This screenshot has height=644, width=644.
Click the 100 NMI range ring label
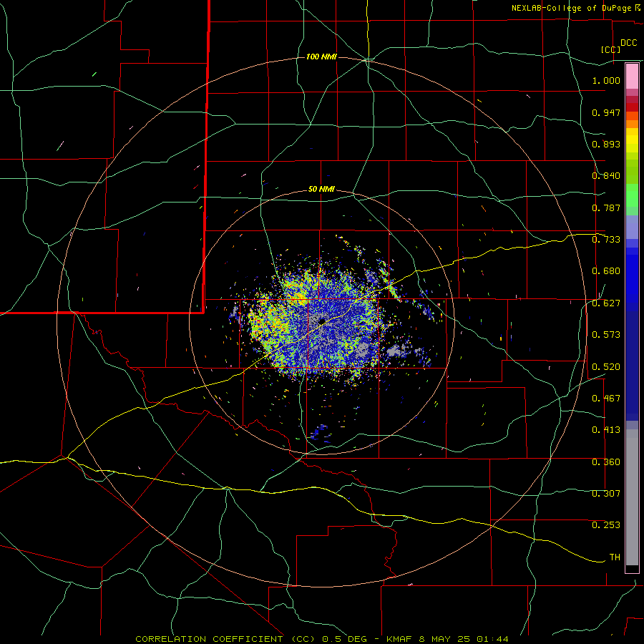321,57
